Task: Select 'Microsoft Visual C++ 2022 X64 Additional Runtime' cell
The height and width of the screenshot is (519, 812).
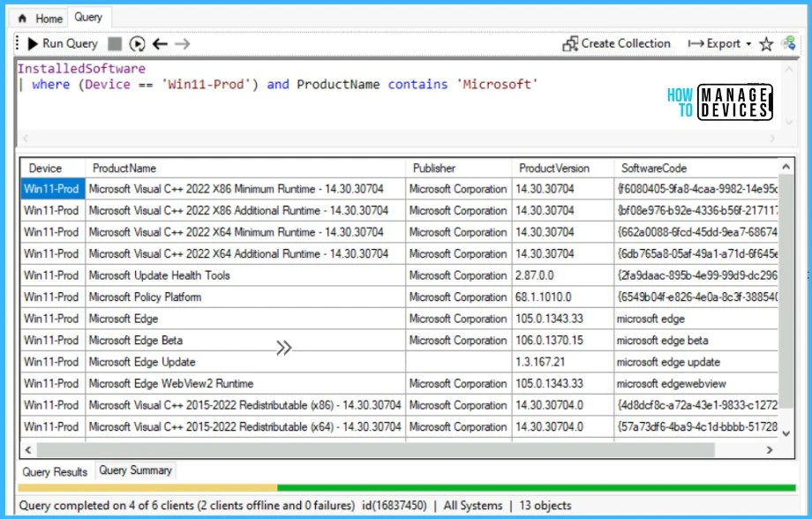Action: (x=245, y=254)
